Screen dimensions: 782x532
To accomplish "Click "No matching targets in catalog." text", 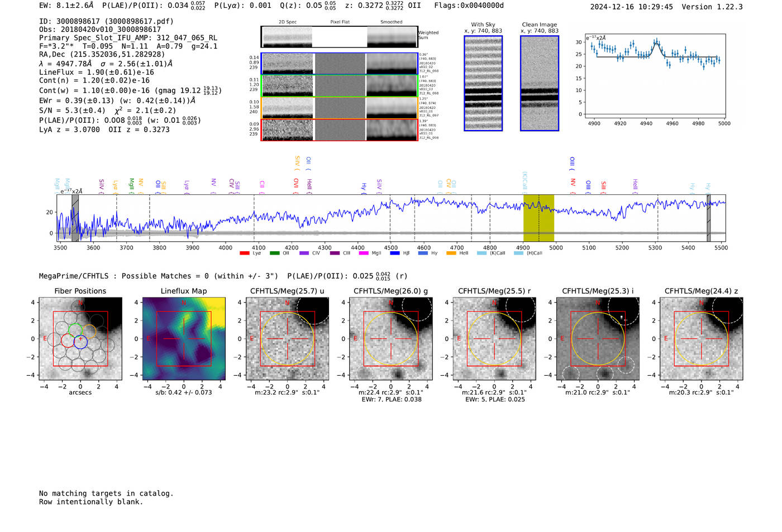I will click(106, 493).
